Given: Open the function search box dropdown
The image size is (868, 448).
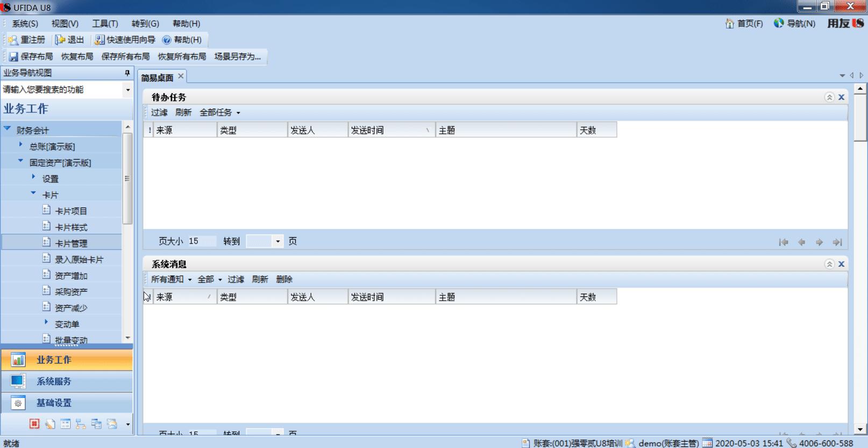Looking at the screenshot, I should [127, 90].
